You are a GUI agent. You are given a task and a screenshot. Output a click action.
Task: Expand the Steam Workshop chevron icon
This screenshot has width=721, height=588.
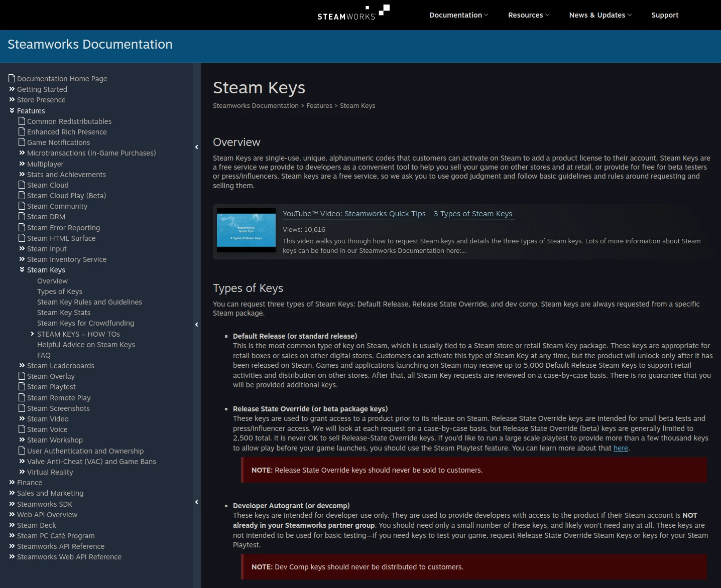coord(22,439)
